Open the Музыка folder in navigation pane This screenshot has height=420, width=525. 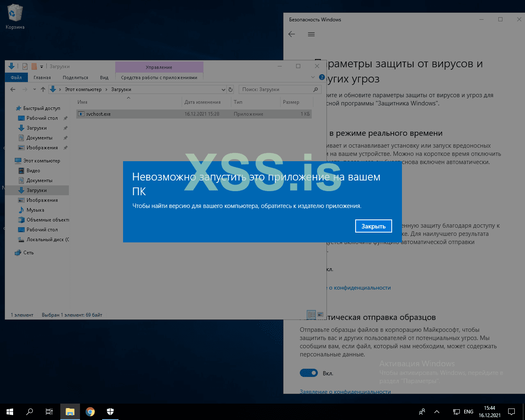31,210
